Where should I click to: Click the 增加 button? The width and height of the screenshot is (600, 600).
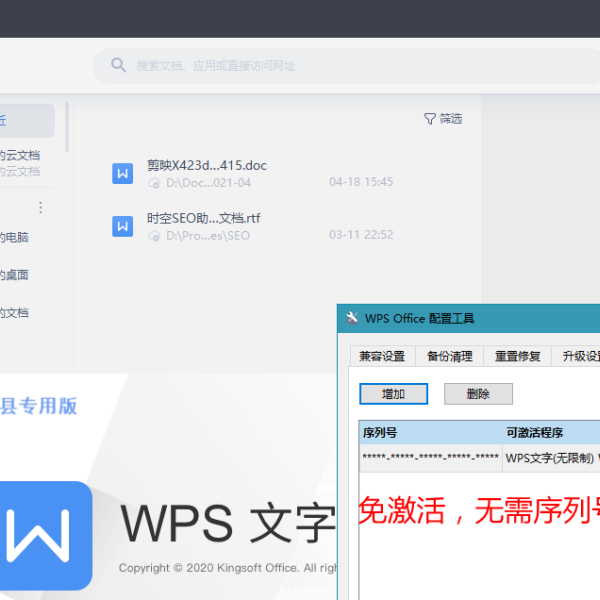(393, 394)
